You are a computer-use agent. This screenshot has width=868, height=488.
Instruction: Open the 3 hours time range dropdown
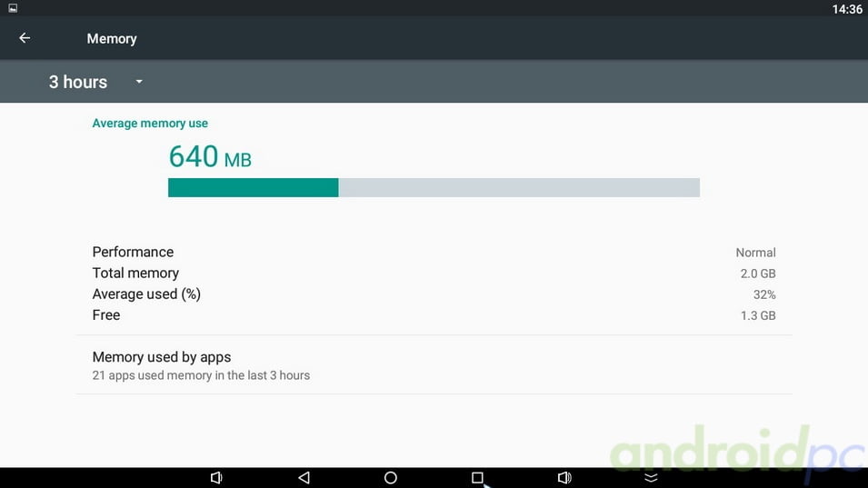(x=95, y=82)
